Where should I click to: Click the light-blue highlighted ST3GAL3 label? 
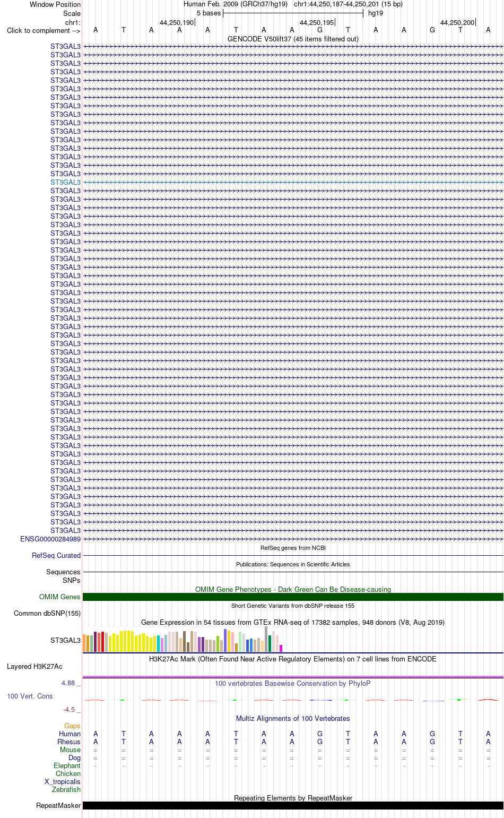click(66, 182)
